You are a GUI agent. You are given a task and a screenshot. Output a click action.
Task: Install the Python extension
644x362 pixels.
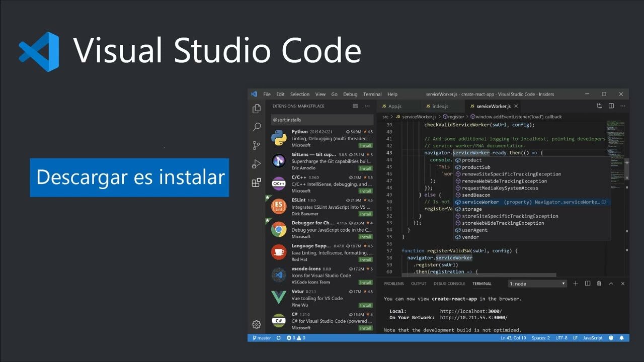[x=366, y=145]
